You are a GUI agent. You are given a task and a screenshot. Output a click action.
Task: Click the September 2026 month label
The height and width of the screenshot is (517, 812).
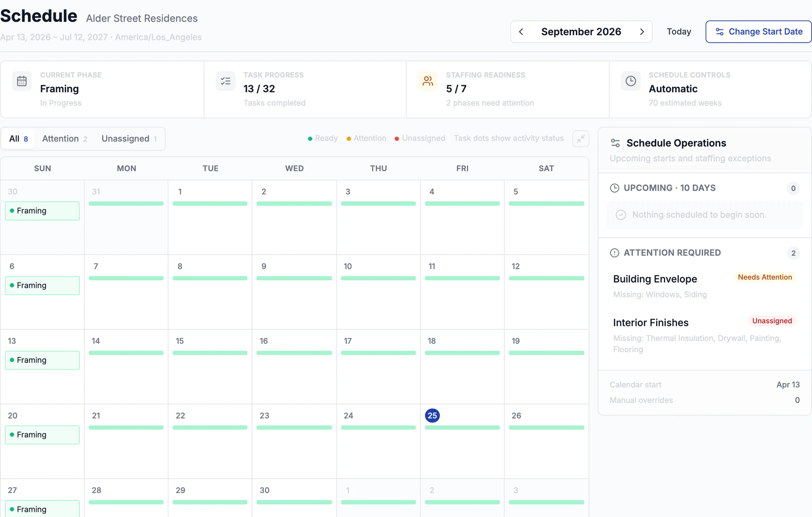[581, 32]
